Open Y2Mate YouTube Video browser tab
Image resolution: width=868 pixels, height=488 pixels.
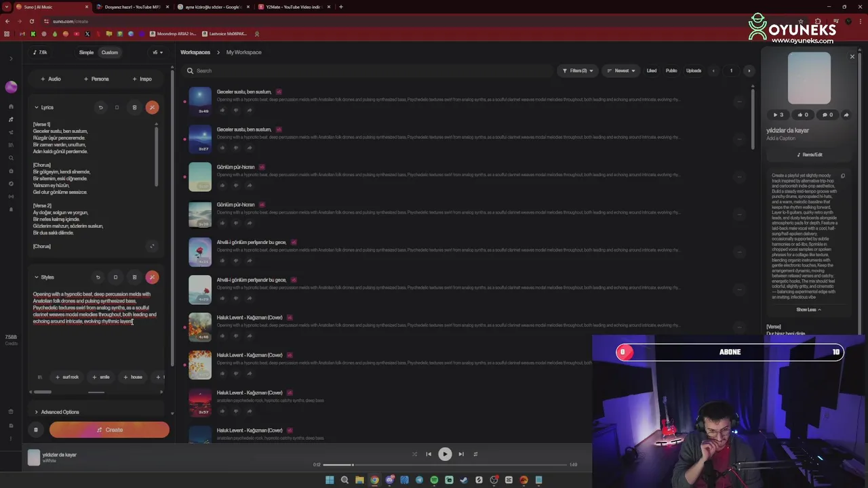point(293,7)
